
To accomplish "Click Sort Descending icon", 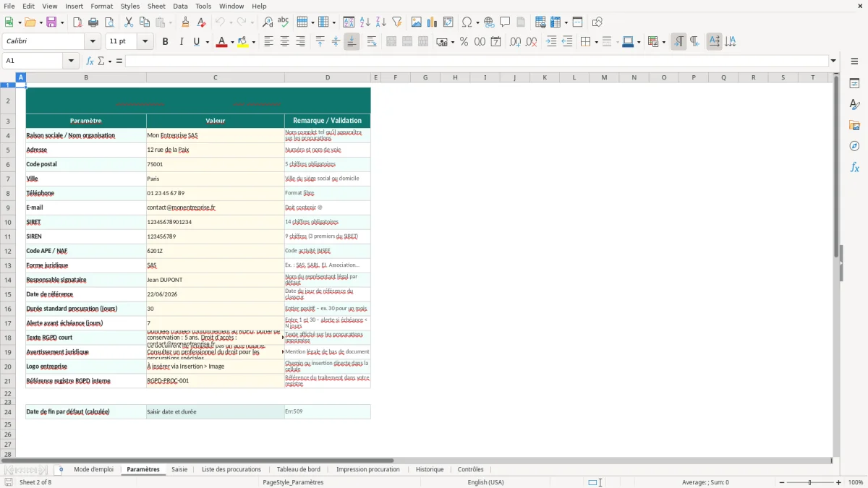I will coord(380,22).
